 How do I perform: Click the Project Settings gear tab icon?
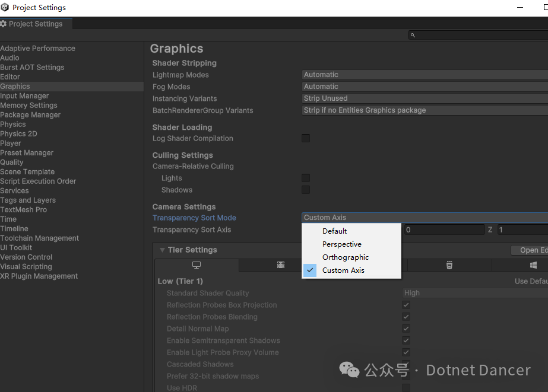[x=4, y=24]
